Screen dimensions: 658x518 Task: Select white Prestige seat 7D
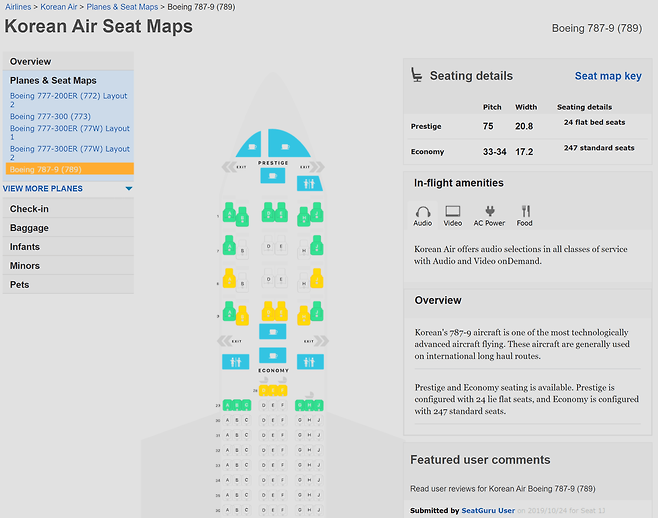point(268,246)
